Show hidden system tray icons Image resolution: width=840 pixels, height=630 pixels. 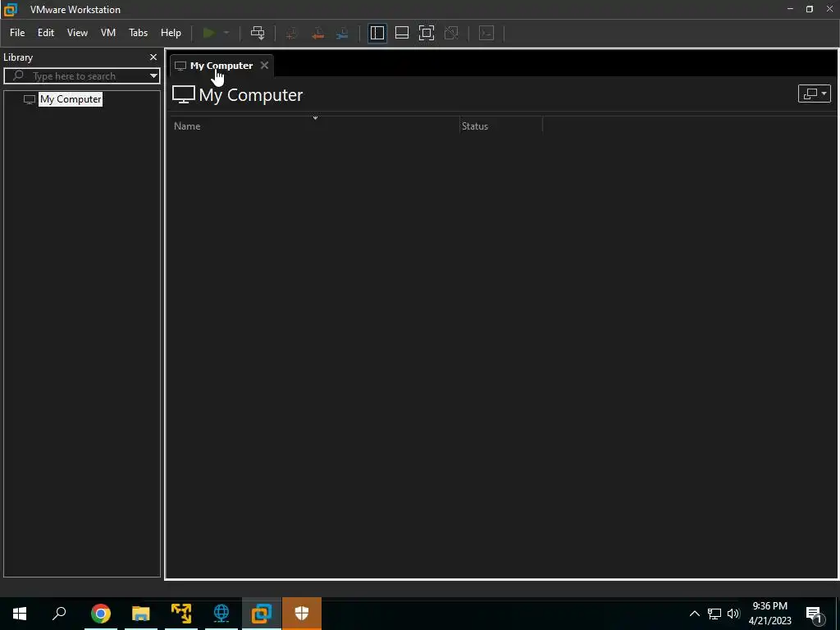pyautogui.click(x=694, y=614)
